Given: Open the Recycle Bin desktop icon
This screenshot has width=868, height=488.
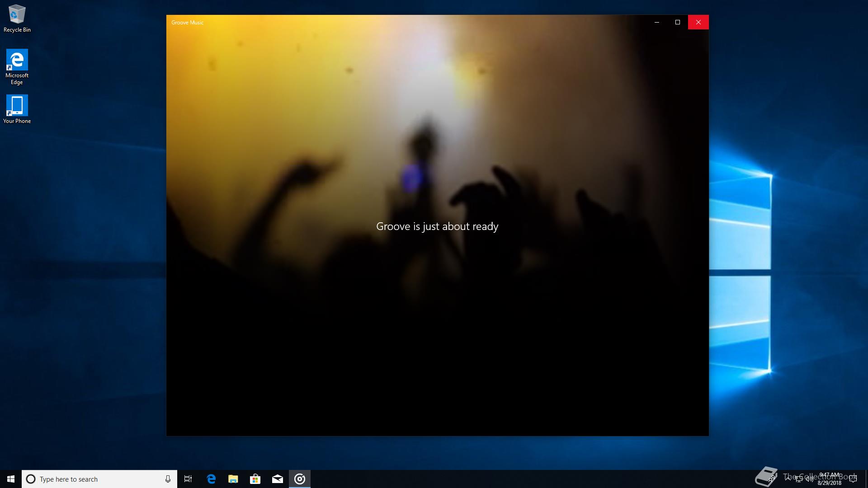Looking at the screenshot, I should pos(17,19).
